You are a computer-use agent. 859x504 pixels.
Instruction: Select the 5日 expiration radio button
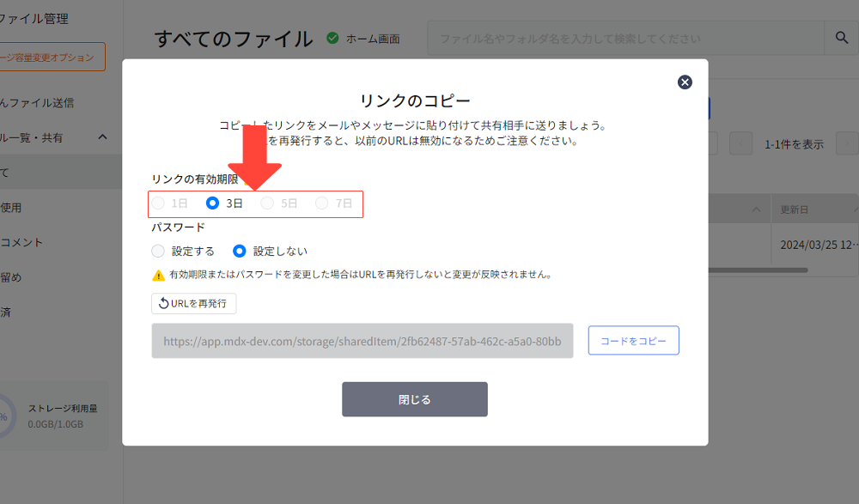coord(267,203)
